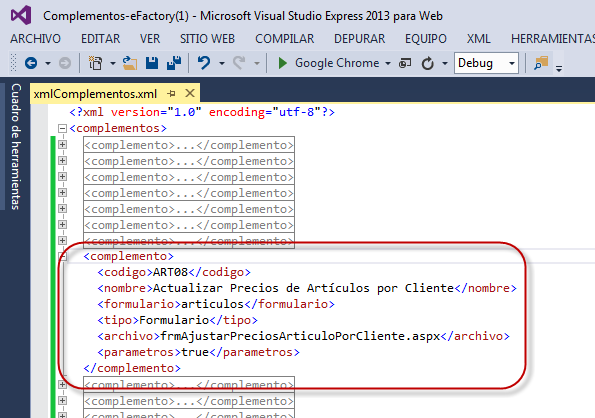Open the Cuadro de herramientas side panel
The image size is (595, 418).
point(15,146)
